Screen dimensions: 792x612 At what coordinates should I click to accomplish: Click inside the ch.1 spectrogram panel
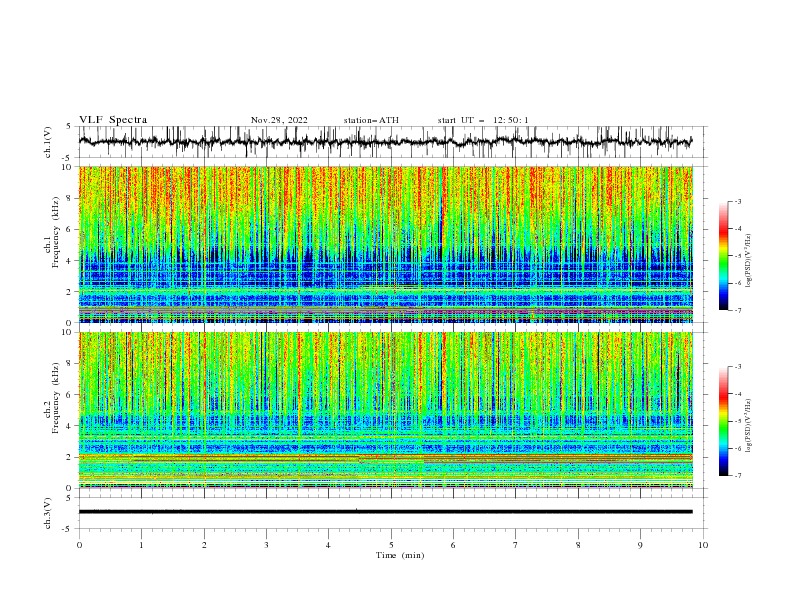(x=385, y=244)
